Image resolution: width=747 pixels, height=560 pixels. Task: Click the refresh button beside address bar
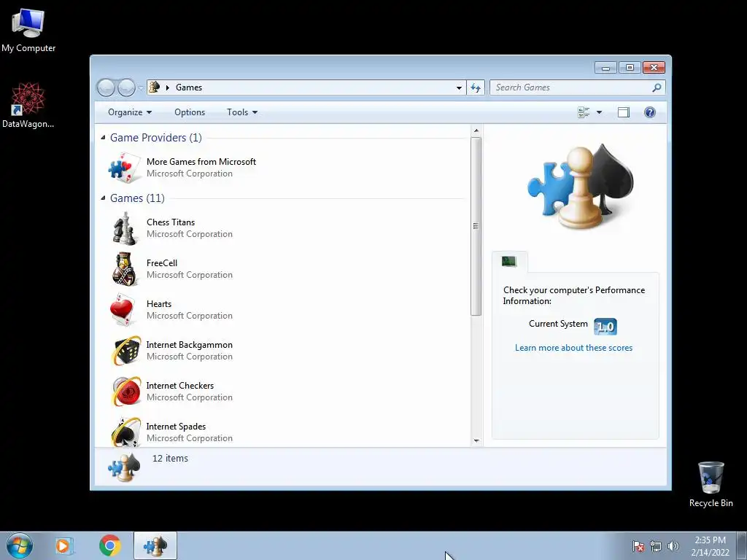coord(476,87)
